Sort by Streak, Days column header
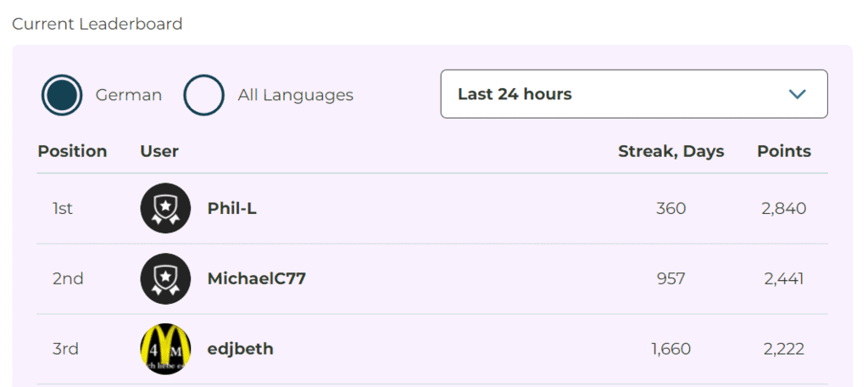 (x=670, y=152)
